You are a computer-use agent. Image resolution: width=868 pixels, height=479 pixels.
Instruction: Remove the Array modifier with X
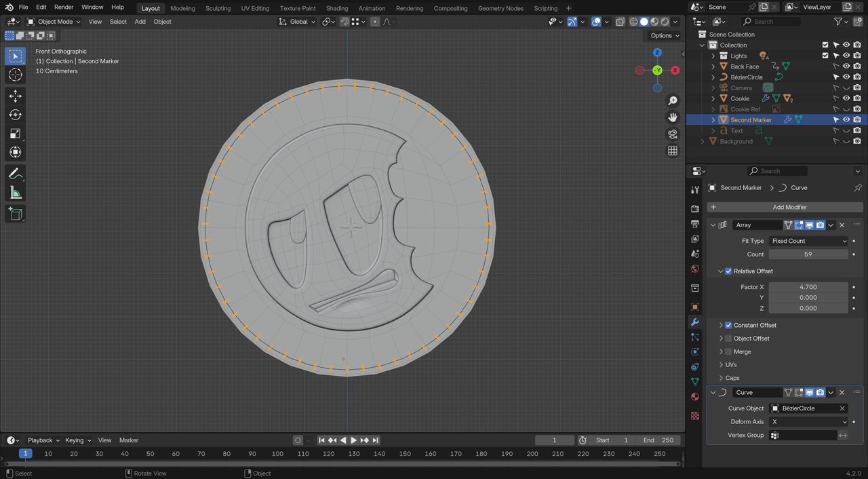pos(842,225)
